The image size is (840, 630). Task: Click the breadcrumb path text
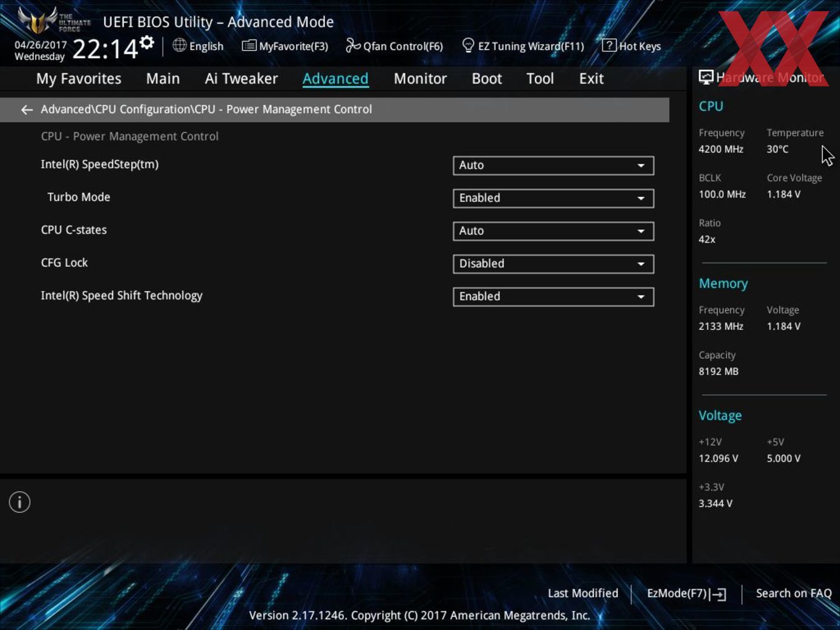pyautogui.click(x=206, y=109)
